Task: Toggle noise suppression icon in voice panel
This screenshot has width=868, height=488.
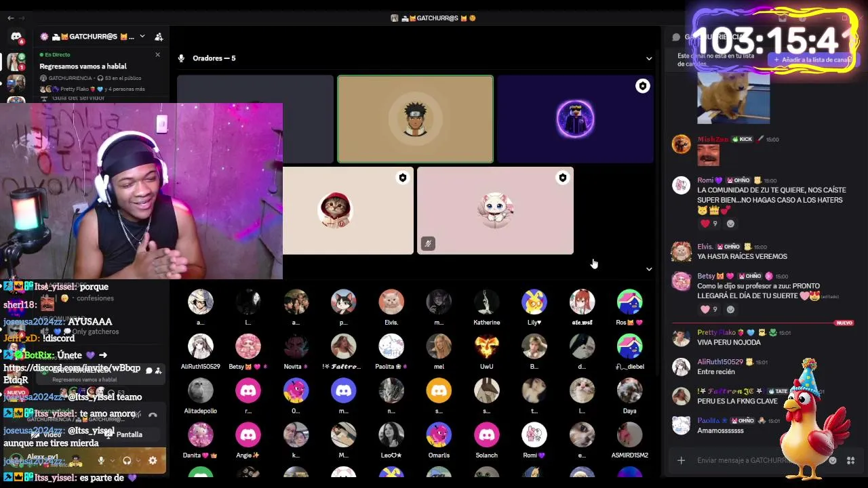Action: click(x=138, y=415)
